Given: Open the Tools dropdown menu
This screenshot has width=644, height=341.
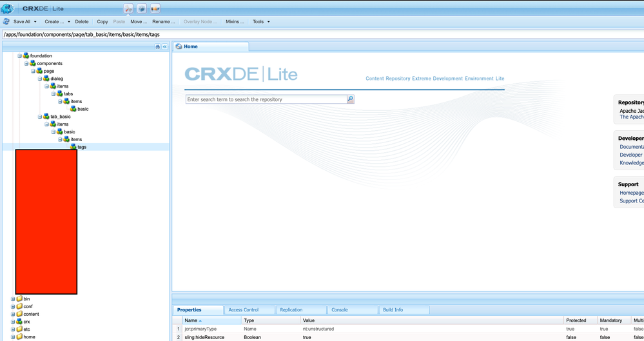Looking at the screenshot, I should click(x=261, y=21).
